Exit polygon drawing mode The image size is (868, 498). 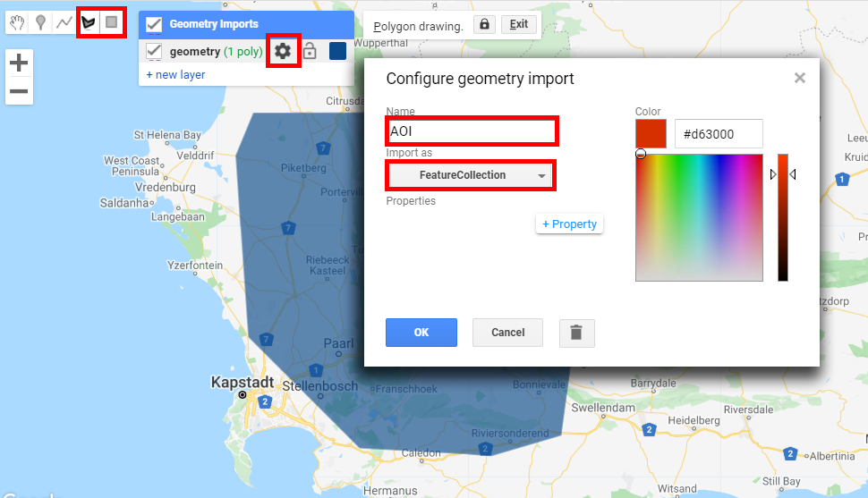518,25
